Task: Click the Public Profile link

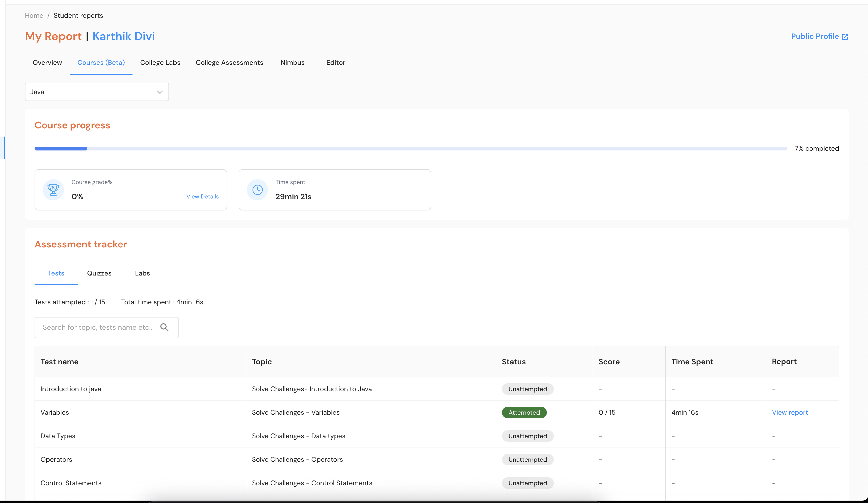Action: tap(815, 36)
